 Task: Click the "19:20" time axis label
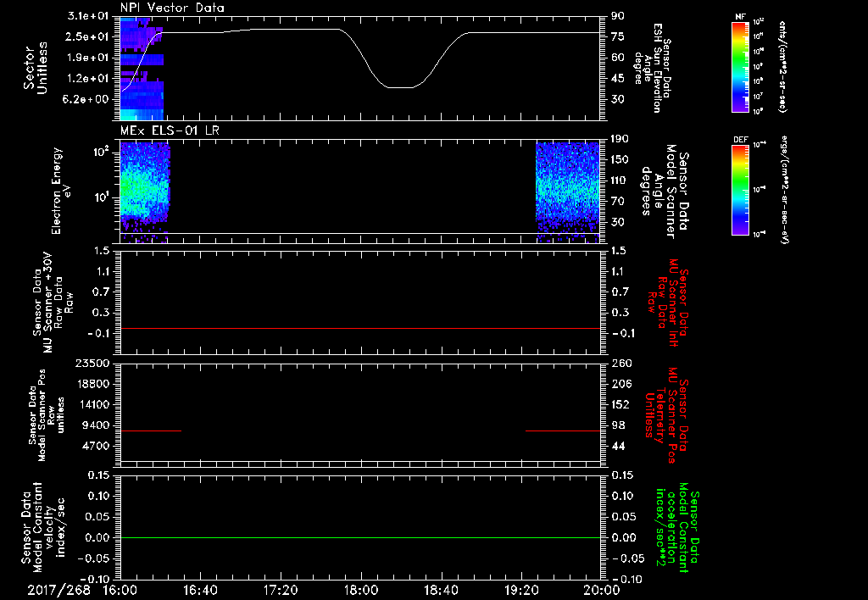pos(521,590)
